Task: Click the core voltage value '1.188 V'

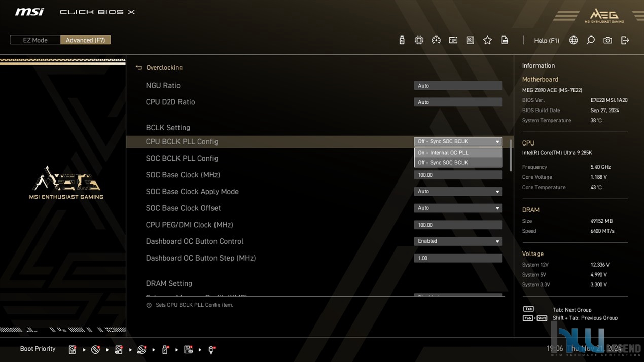Action: click(599, 177)
